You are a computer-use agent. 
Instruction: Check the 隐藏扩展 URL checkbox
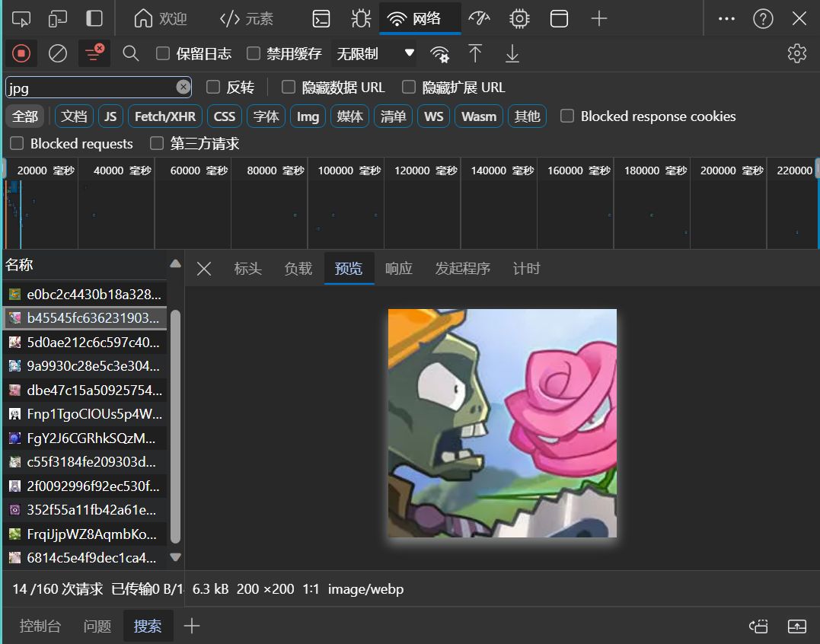pyautogui.click(x=408, y=87)
